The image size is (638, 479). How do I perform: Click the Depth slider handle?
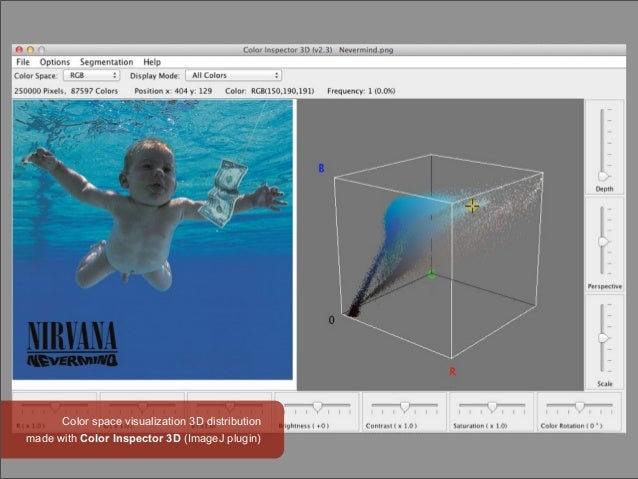coord(603,176)
